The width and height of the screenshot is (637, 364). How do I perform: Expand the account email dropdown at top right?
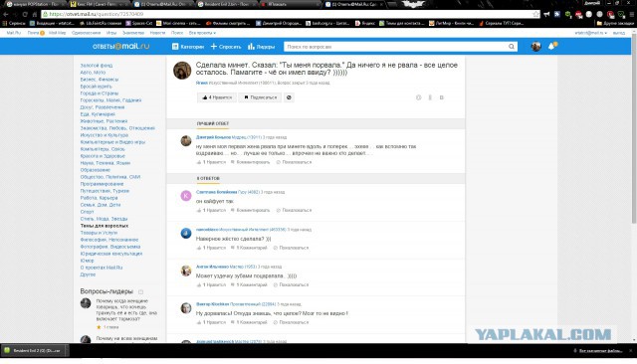(590, 33)
